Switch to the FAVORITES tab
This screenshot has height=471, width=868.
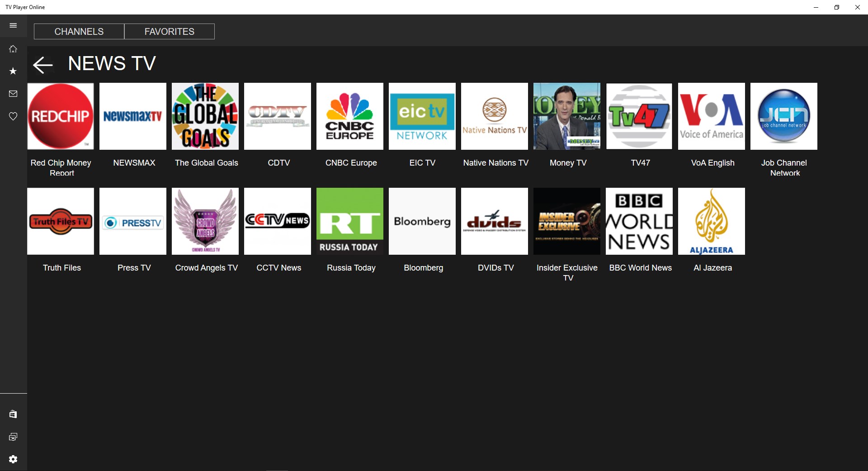170,32
